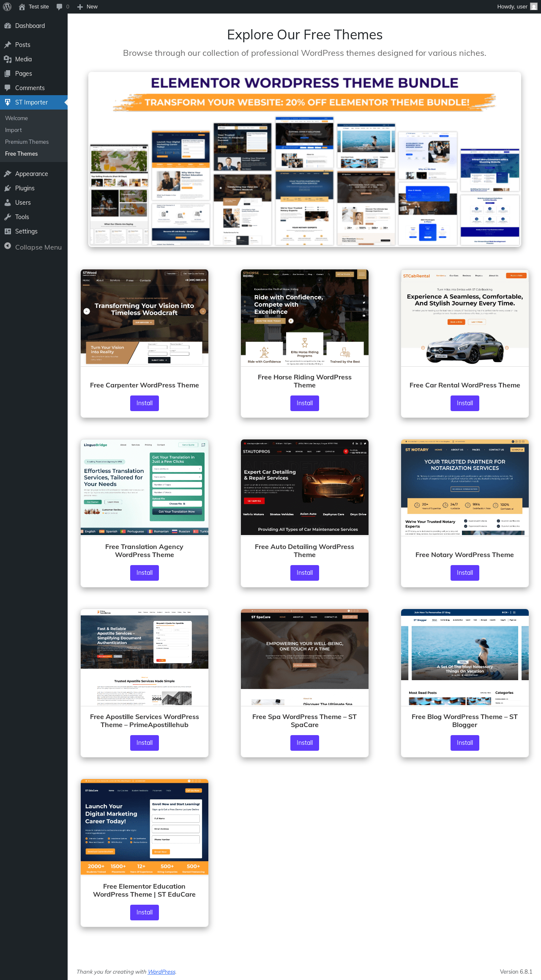Click the 'Version 6.8.1' footer text
Screen dimensions: 541x980
[x=516, y=972]
